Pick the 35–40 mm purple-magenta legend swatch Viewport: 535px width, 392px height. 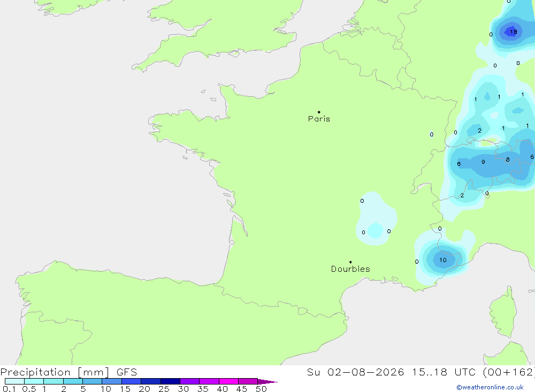[x=209, y=381]
